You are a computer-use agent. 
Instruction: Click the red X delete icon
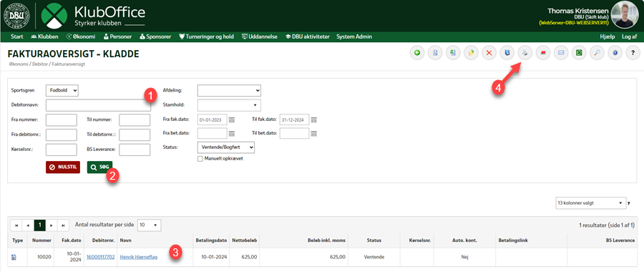click(489, 53)
